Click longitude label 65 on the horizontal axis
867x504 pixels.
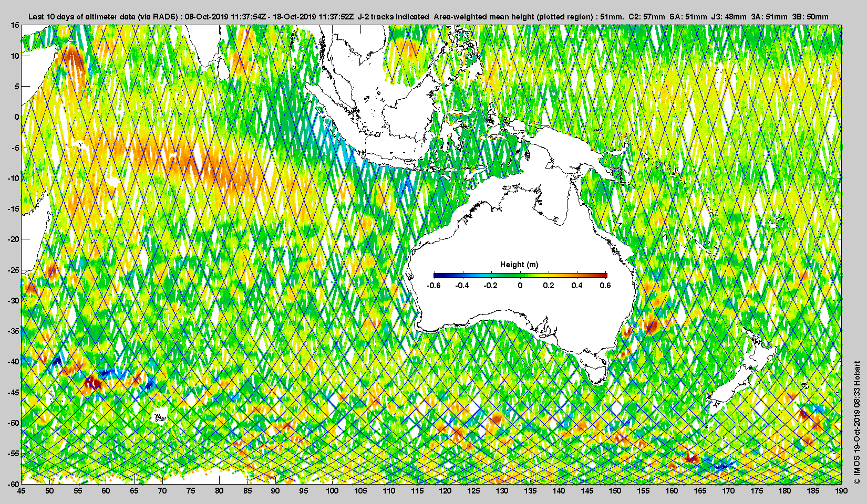[134, 491]
